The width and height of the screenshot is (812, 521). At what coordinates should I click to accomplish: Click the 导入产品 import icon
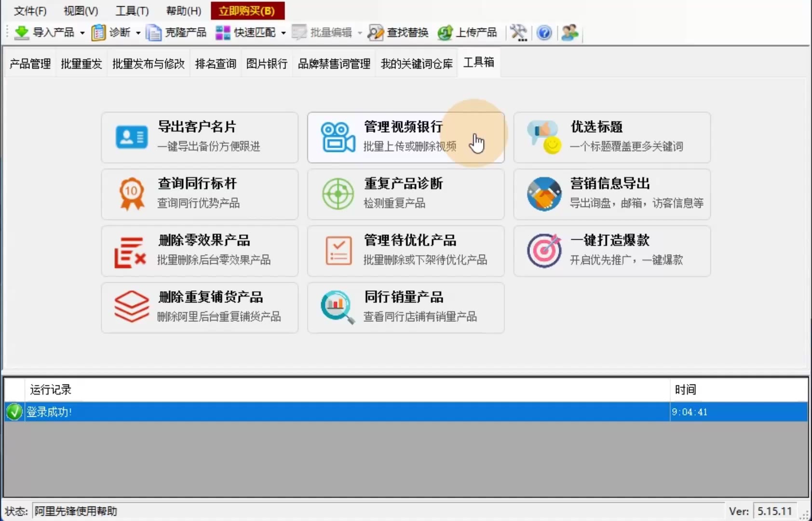click(x=22, y=32)
